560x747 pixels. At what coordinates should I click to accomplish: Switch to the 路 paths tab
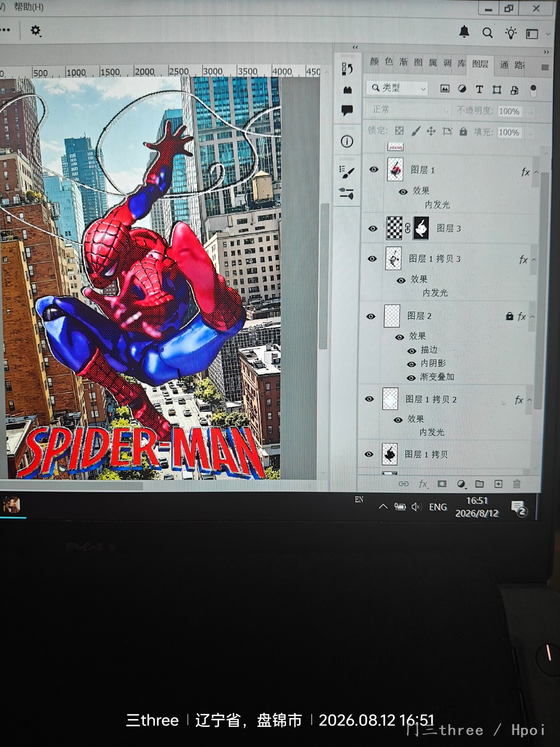click(x=519, y=65)
